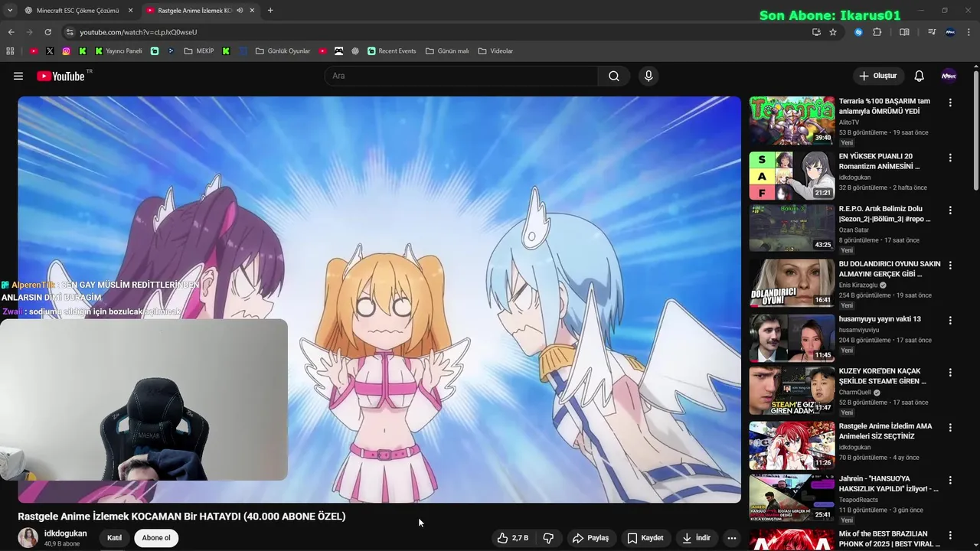The height and width of the screenshot is (551, 980).
Task: Share the video with Paylaş
Action: [590, 538]
